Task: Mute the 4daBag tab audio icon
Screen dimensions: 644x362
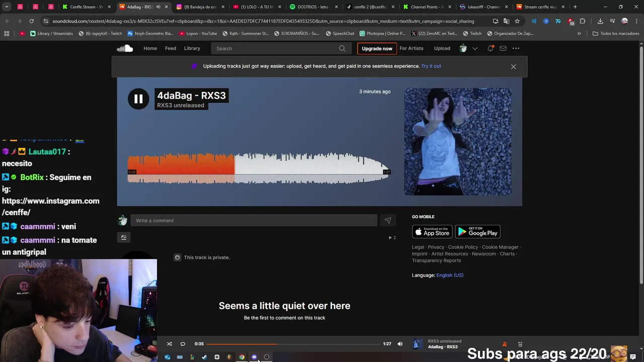Action: 158,7
